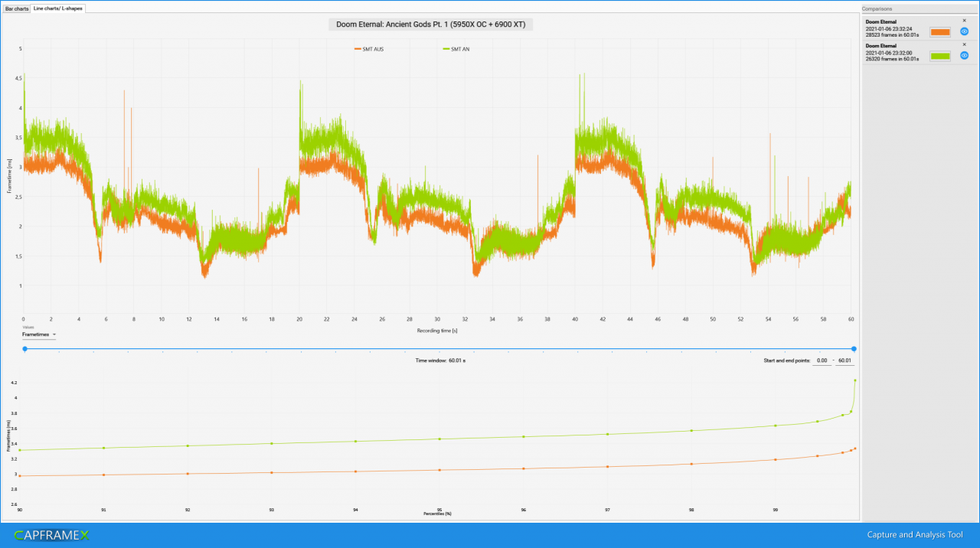Click the 'Capture and Analysis Tool' footer text
The image size is (980, 548).
[x=915, y=535]
